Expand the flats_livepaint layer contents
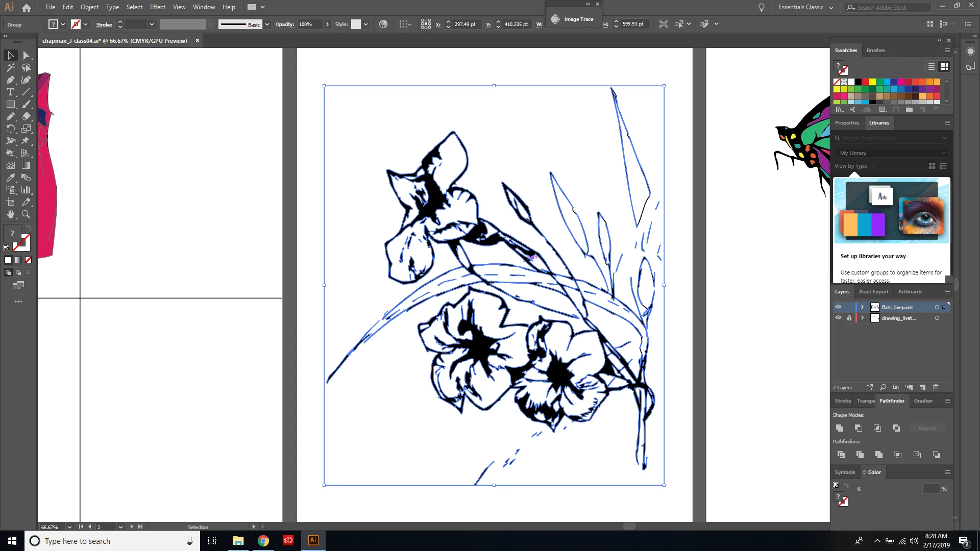 tap(862, 307)
